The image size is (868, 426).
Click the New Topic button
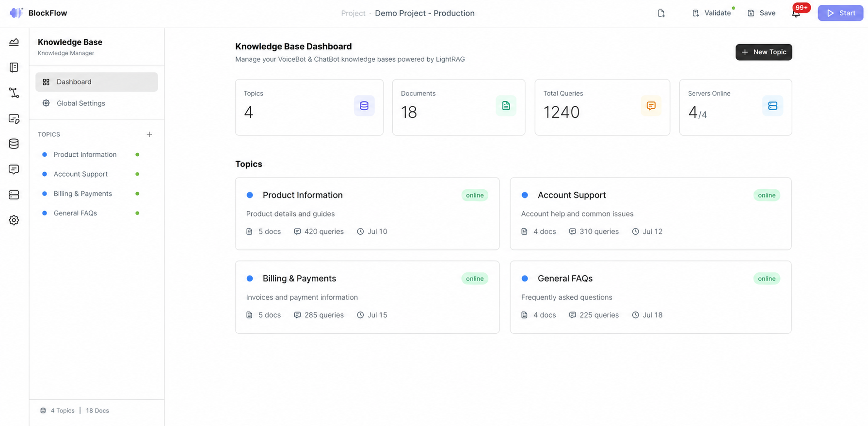point(764,52)
